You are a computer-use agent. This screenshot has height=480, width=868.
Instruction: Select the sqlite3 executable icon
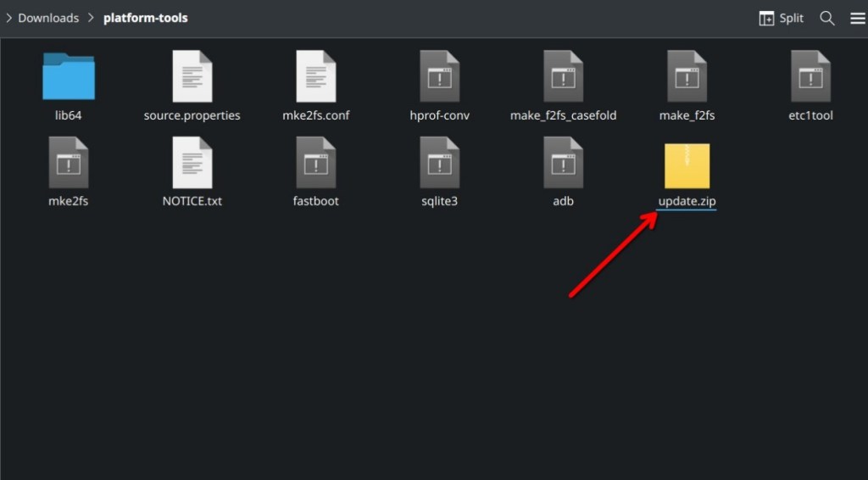tap(440, 163)
